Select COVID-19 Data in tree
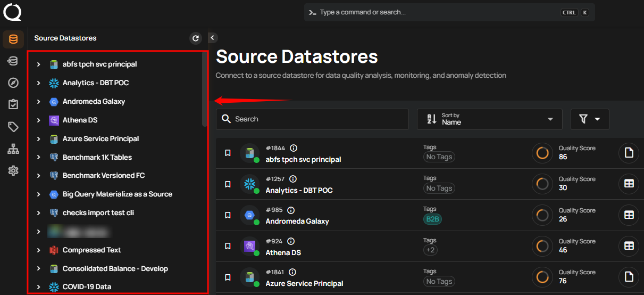 tap(87, 286)
